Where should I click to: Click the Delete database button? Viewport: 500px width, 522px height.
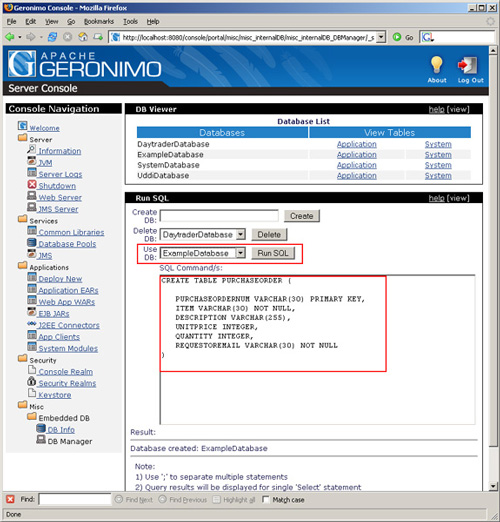[x=269, y=235]
